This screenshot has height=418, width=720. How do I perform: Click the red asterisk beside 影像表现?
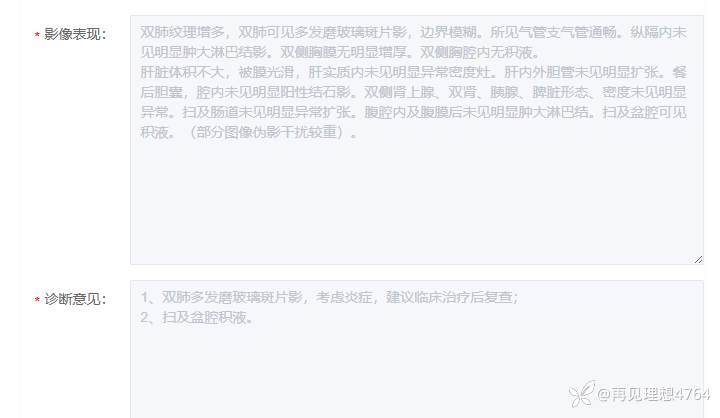tap(37, 35)
